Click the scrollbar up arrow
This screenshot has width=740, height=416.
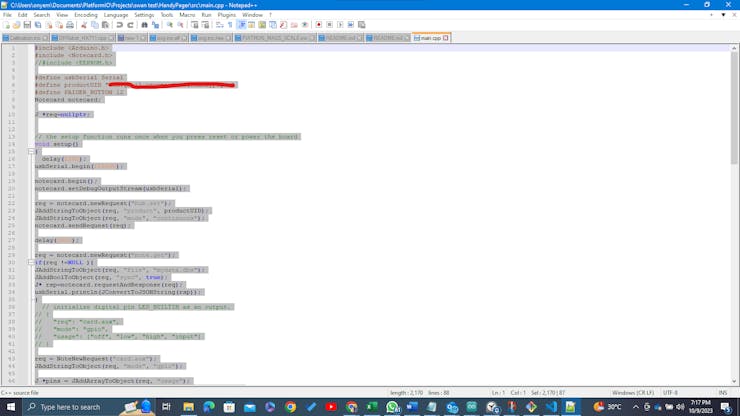[734, 48]
